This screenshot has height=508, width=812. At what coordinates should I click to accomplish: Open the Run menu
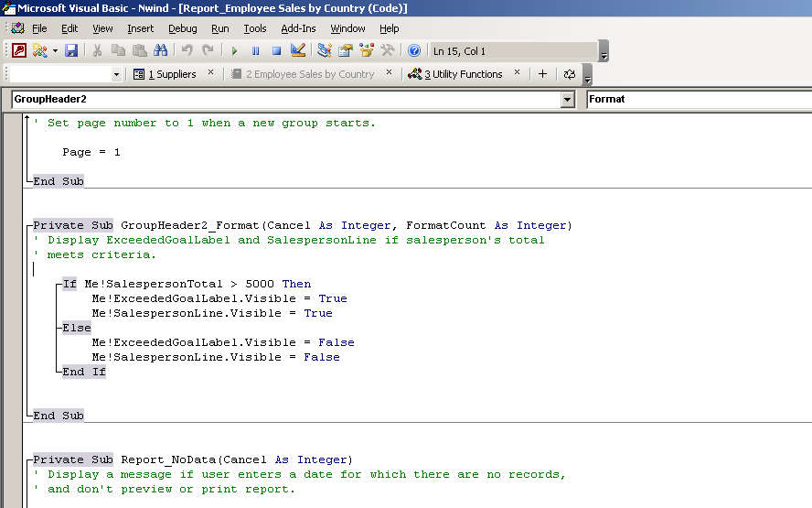[220, 28]
